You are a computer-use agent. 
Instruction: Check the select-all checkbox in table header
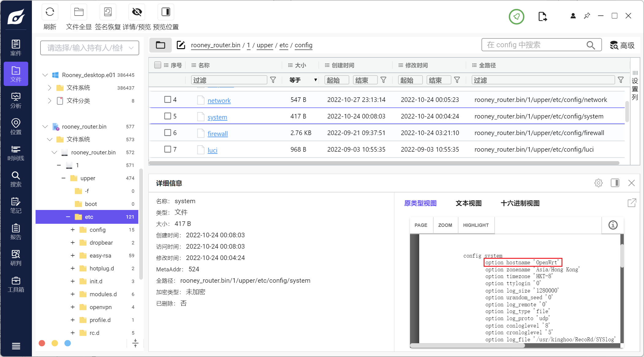click(158, 65)
